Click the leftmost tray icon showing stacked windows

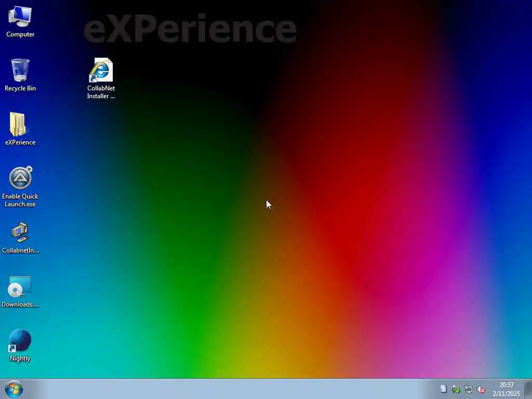click(x=444, y=389)
